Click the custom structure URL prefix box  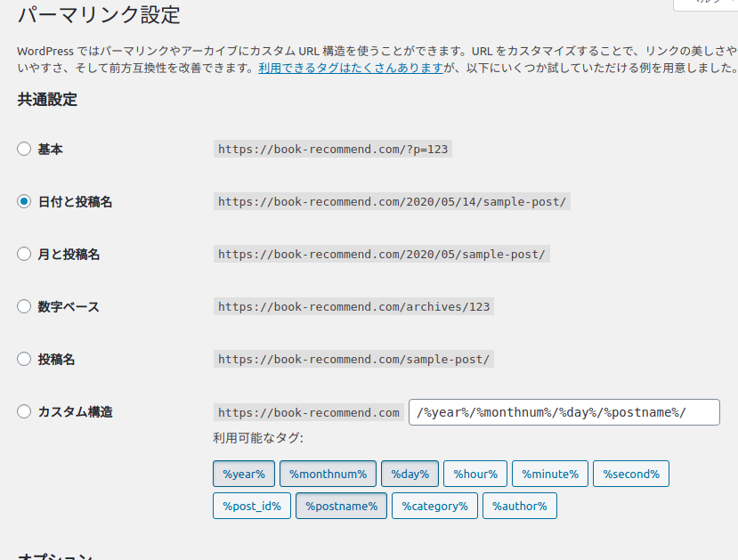tap(308, 411)
